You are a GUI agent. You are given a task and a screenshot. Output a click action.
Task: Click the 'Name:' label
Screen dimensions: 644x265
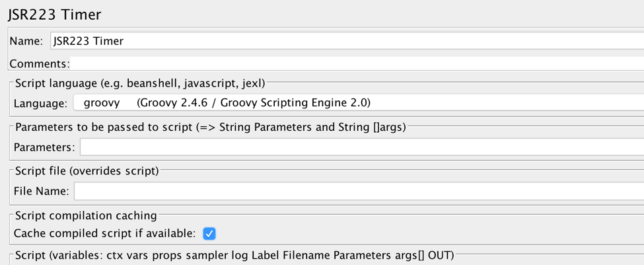pyautogui.click(x=26, y=41)
